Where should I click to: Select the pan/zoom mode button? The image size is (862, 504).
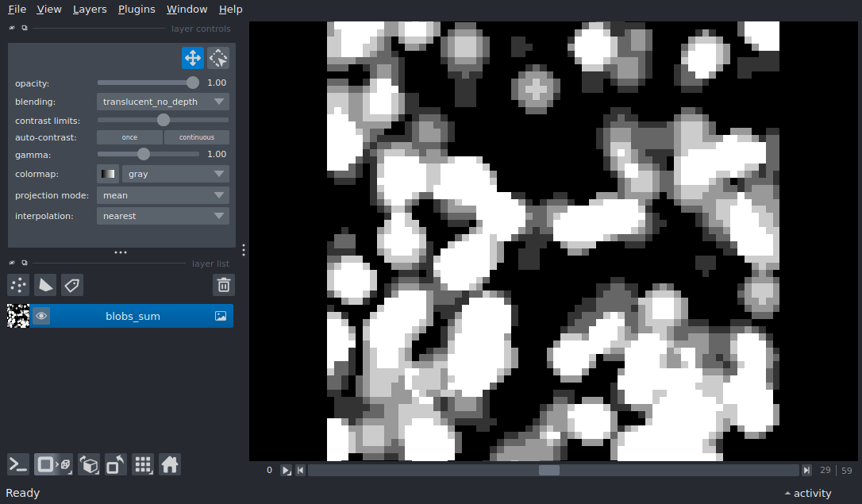[192, 58]
